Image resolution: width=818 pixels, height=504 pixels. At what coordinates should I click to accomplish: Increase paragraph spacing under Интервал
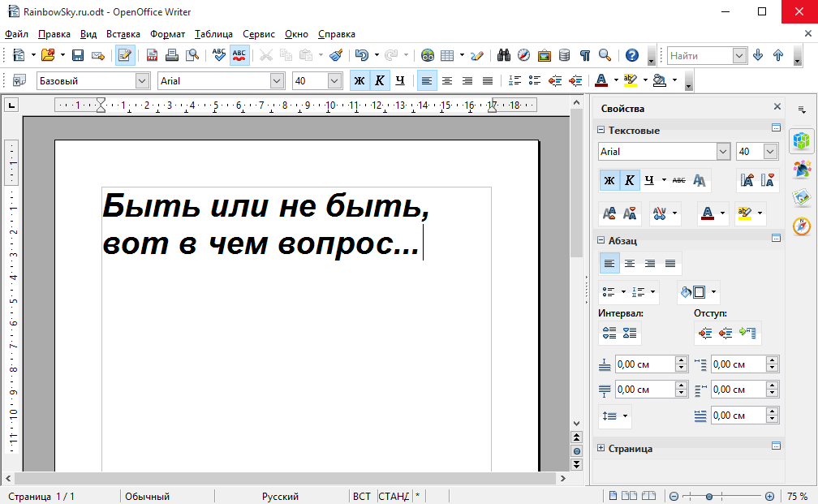coord(609,333)
